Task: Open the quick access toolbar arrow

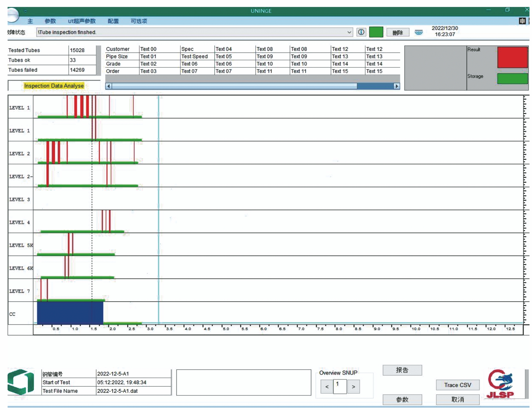Action: [25, 11]
